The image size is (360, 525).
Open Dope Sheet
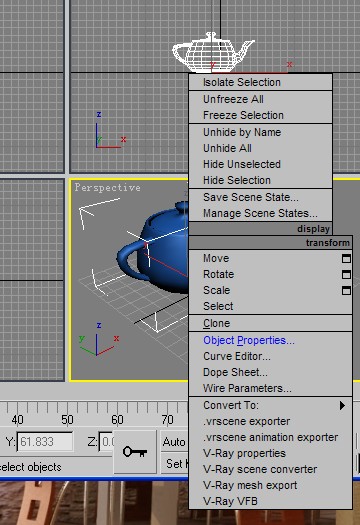coord(271,372)
